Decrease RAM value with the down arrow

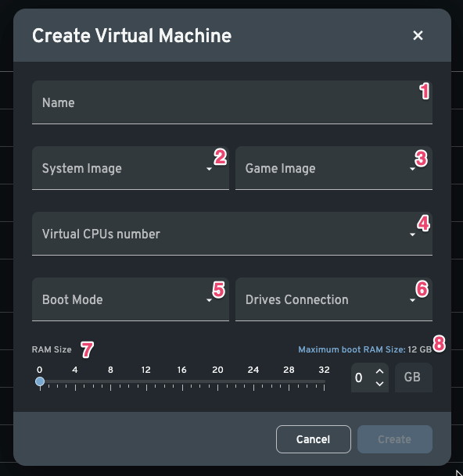[379, 384]
